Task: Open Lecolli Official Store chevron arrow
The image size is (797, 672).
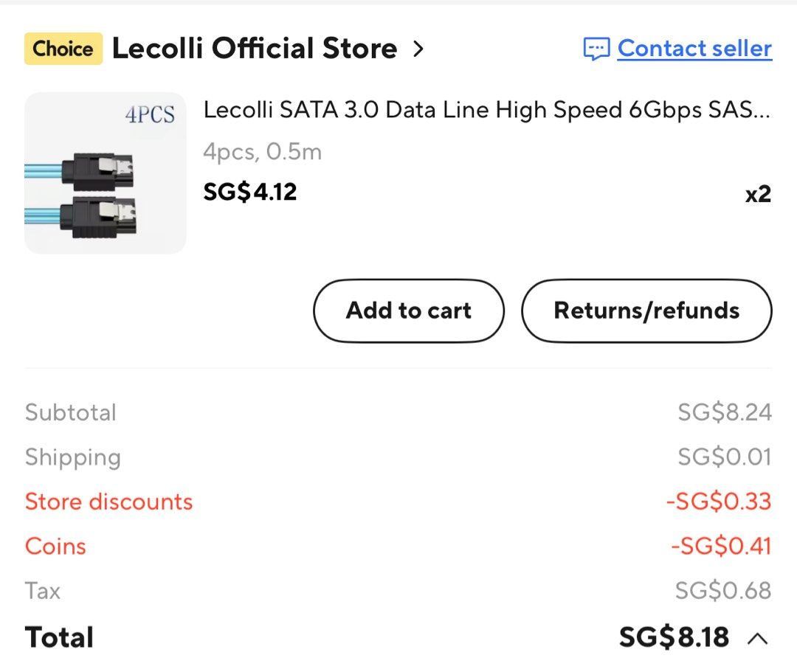Action: [x=418, y=49]
